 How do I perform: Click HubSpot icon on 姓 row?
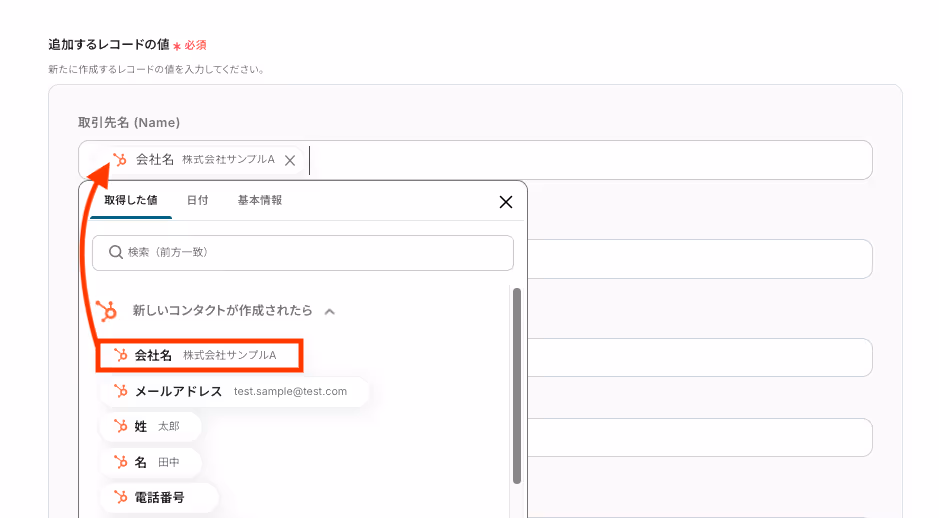(x=120, y=426)
